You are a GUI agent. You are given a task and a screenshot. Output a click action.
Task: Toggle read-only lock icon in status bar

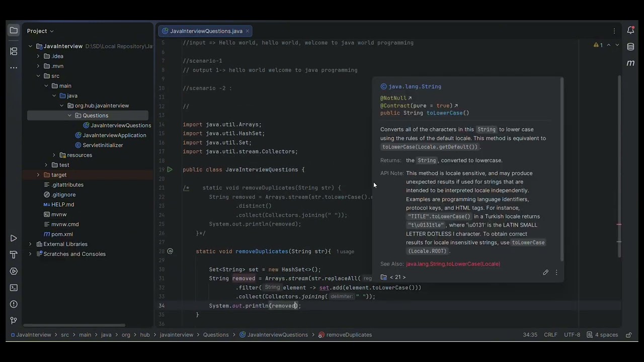(x=628, y=335)
